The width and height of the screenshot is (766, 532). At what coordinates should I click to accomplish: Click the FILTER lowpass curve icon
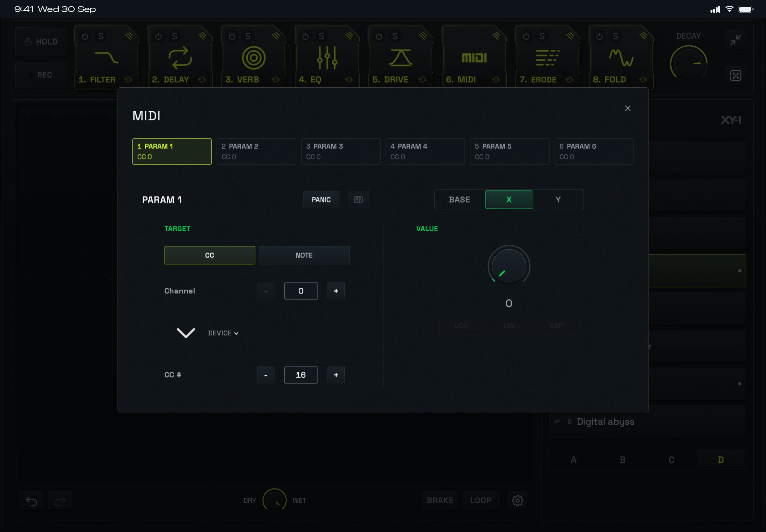point(107,57)
